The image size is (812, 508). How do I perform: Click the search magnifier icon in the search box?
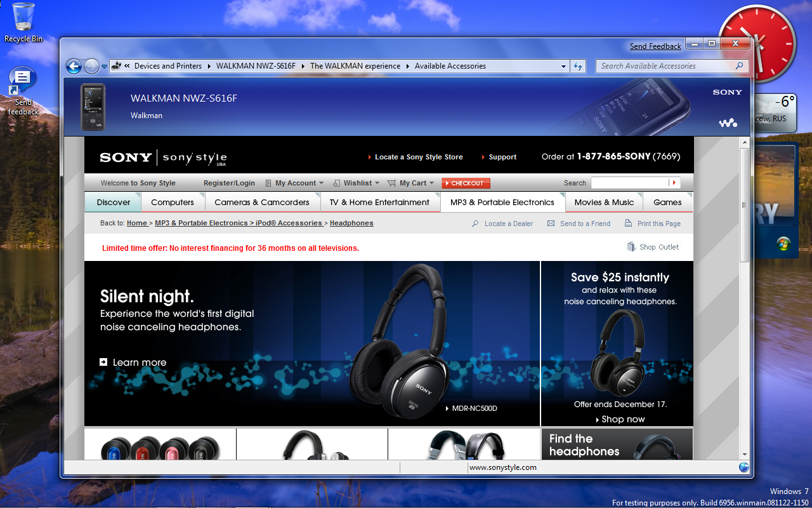(739, 66)
